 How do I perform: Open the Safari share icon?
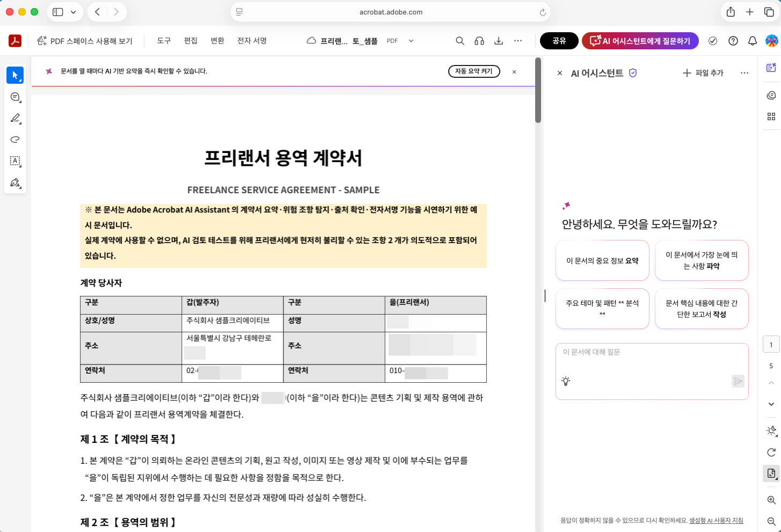pyautogui.click(x=731, y=12)
